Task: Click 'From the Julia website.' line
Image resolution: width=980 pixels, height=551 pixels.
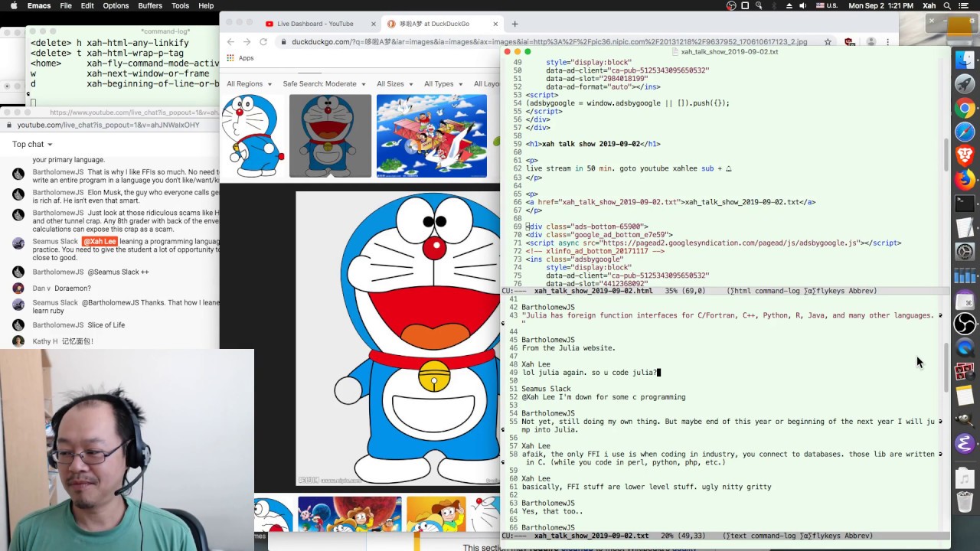Action: tap(568, 348)
